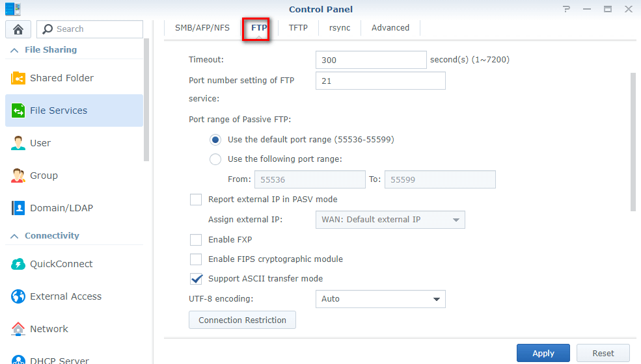Image resolution: width=641 pixels, height=364 pixels.
Task: Uncheck Support ASCII transfer mode
Action: 196,279
